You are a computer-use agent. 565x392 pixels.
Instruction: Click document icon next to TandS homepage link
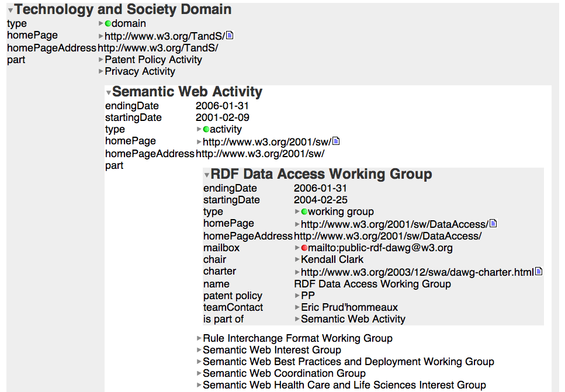click(230, 36)
